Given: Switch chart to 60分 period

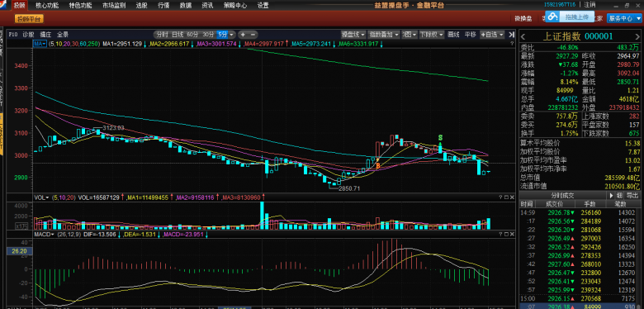Looking at the screenshot, I should 192,35.
